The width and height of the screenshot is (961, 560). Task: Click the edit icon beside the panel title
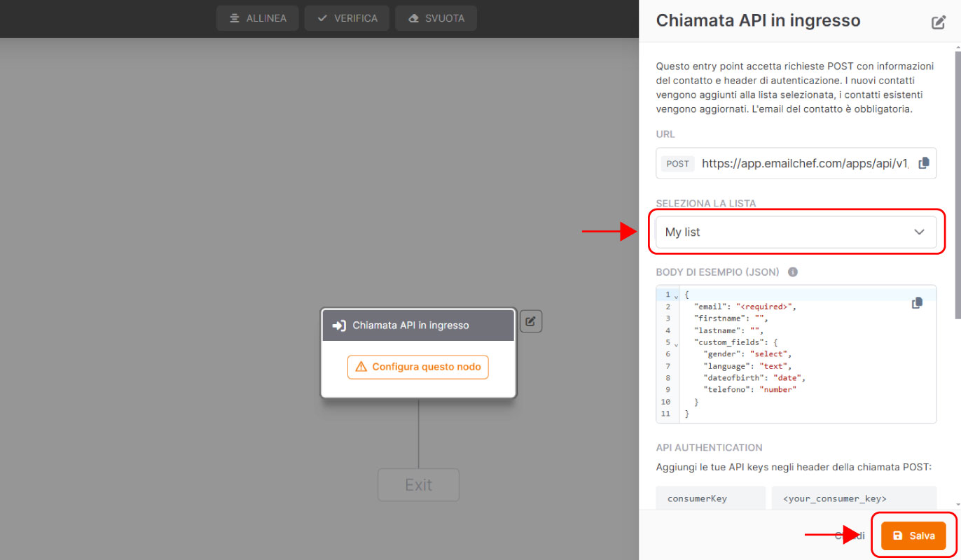pyautogui.click(x=938, y=22)
